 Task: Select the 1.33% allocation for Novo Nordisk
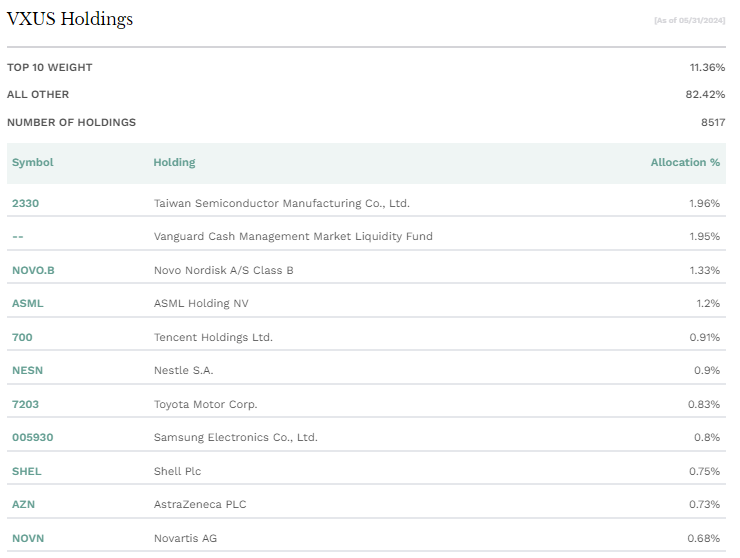pyautogui.click(x=705, y=271)
